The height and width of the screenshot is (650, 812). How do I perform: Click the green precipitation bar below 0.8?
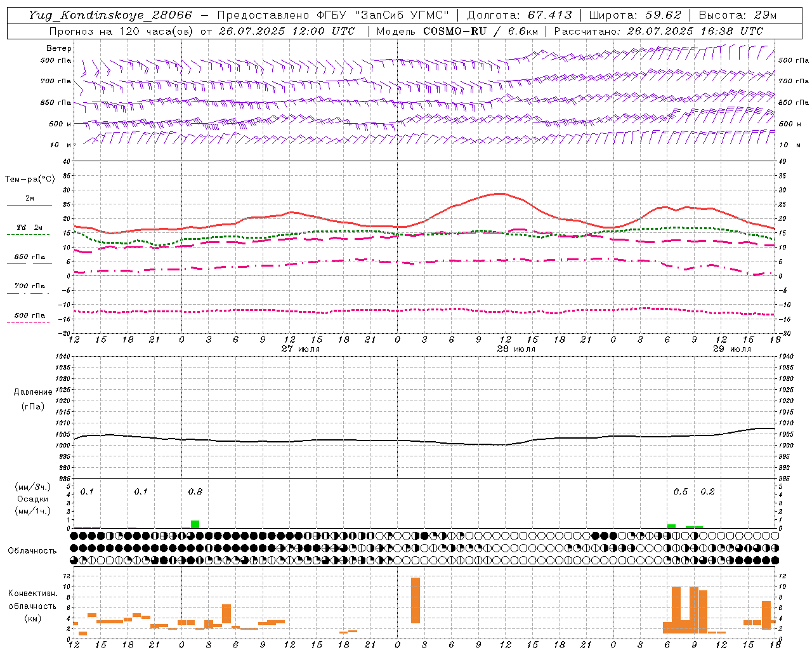195,524
